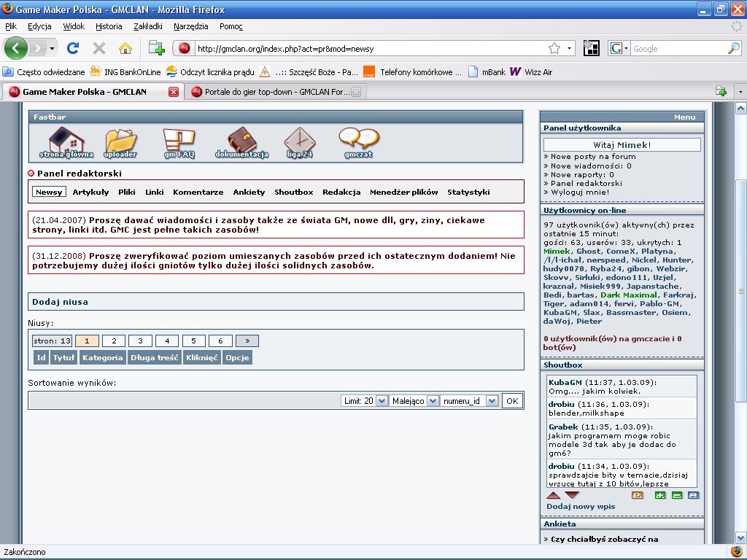Reload the page with the refresh button
This screenshot has height=560, width=747.
pyautogui.click(x=73, y=48)
